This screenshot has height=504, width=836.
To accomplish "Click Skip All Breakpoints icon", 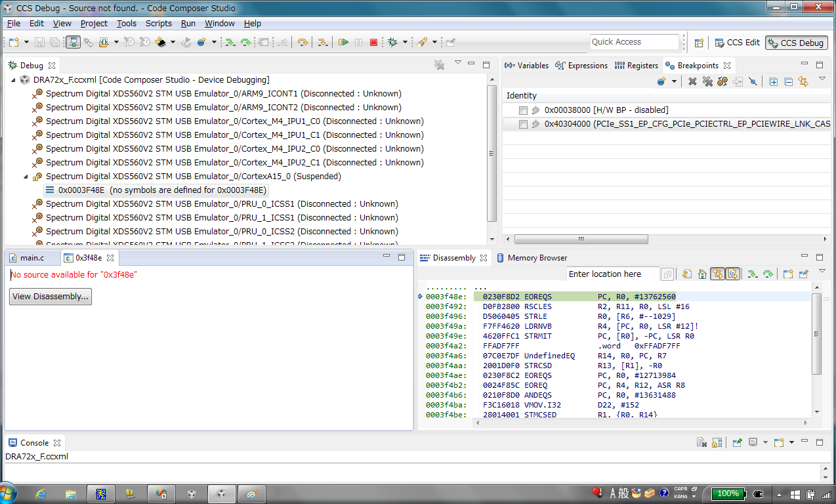I will (753, 81).
